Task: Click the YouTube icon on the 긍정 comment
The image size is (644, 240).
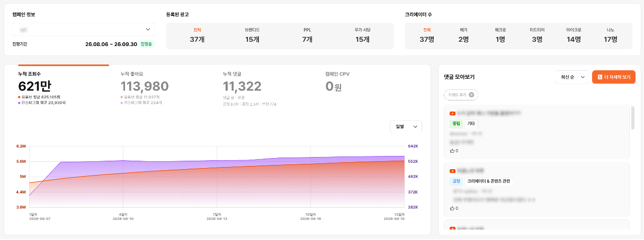Action: coord(452,171)
